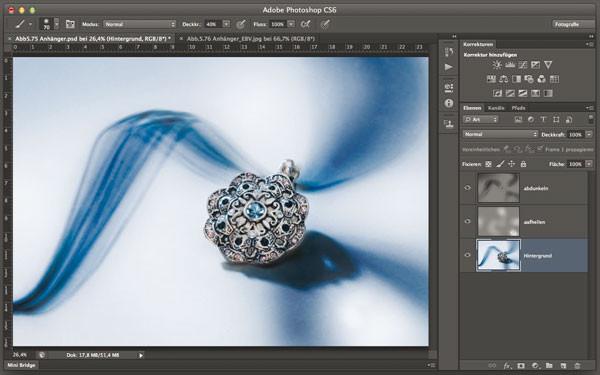Hide the abdunkeln layer

pyautogui.click(x=468, y=188)
